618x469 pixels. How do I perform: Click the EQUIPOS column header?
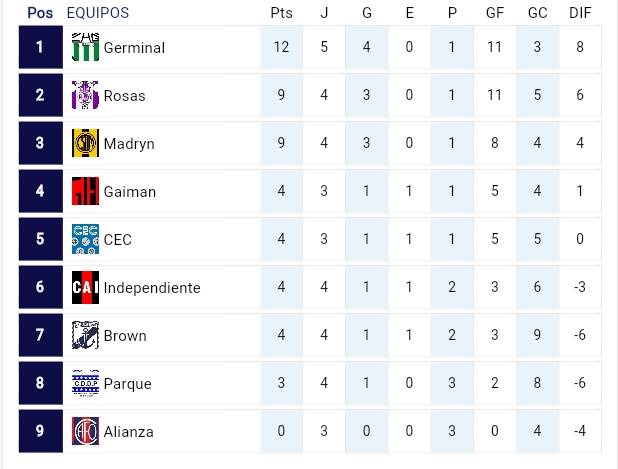point(97,13)
